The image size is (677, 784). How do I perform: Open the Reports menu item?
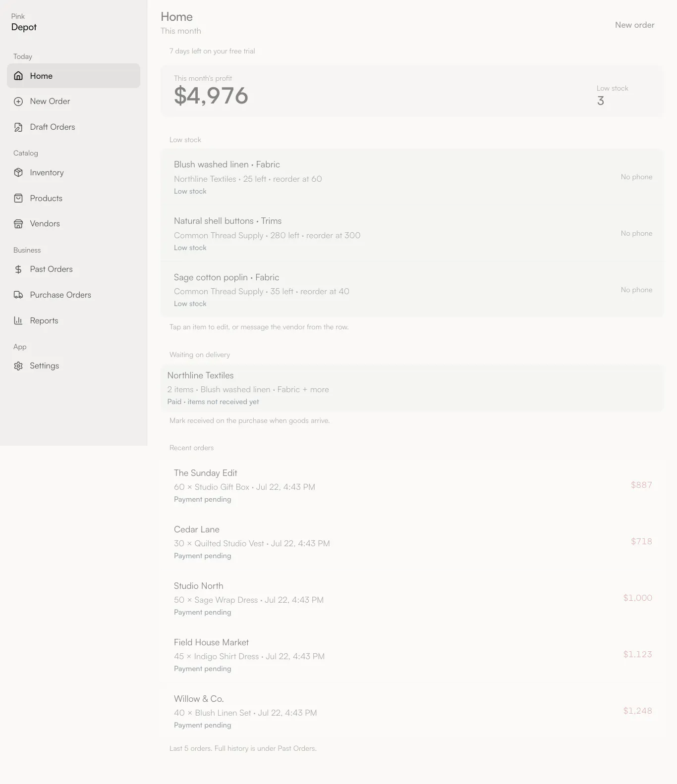click(73, 320)
